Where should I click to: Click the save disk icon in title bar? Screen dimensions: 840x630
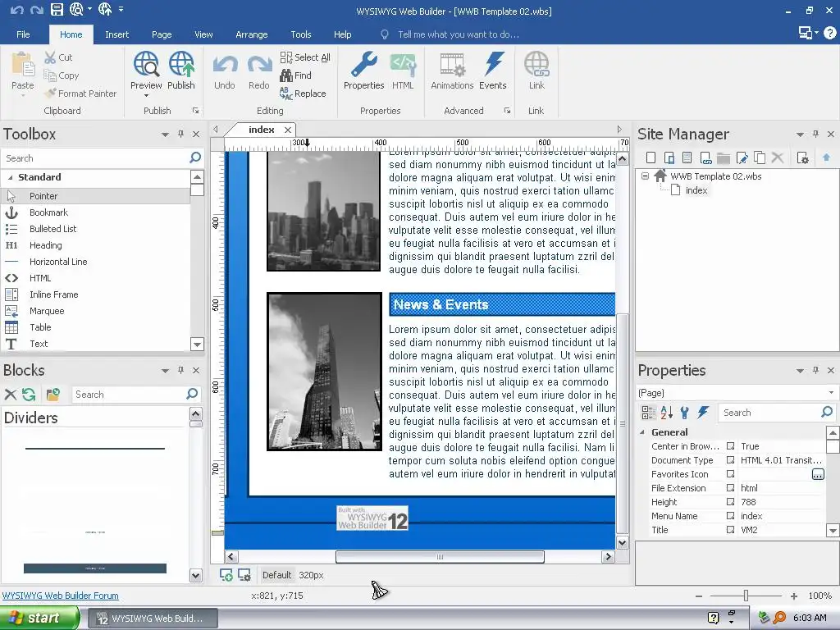click(57, 9)
